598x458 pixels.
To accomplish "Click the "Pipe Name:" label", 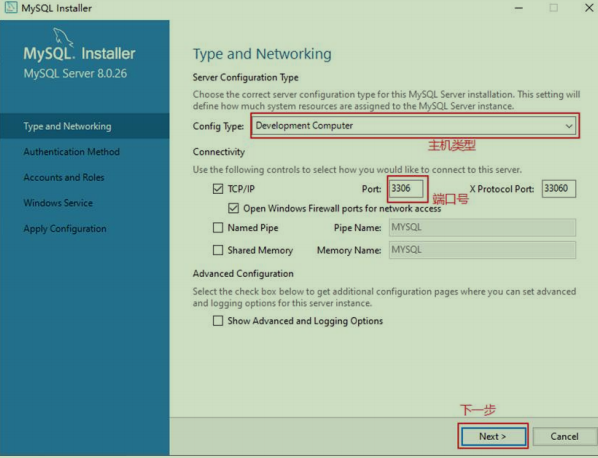I will coord(357,228).
